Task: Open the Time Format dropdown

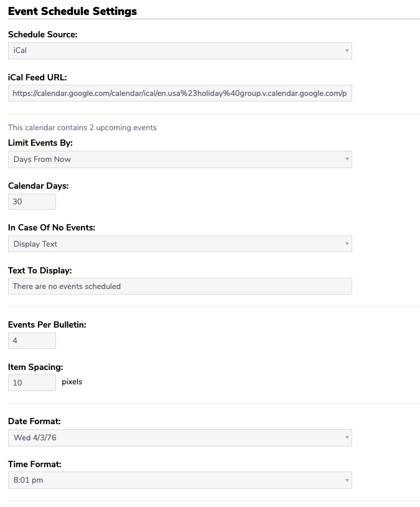Action: [180, 480]
